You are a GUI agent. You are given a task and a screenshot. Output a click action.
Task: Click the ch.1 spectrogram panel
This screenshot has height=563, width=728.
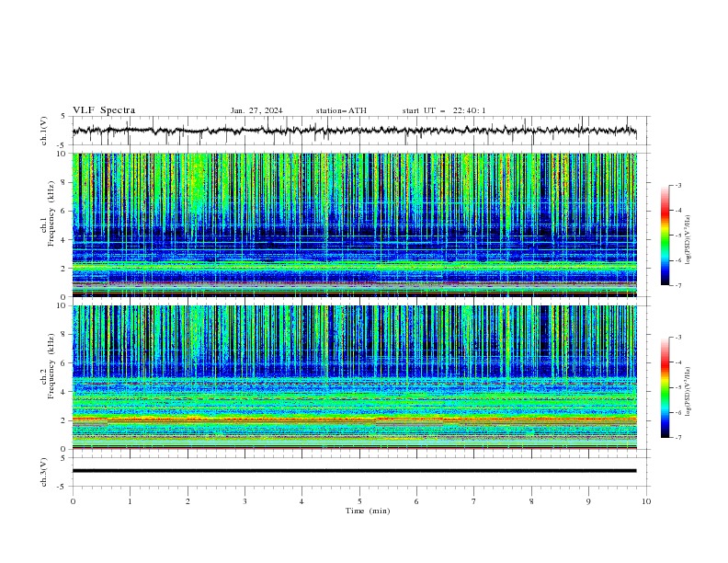click(354, 224)
